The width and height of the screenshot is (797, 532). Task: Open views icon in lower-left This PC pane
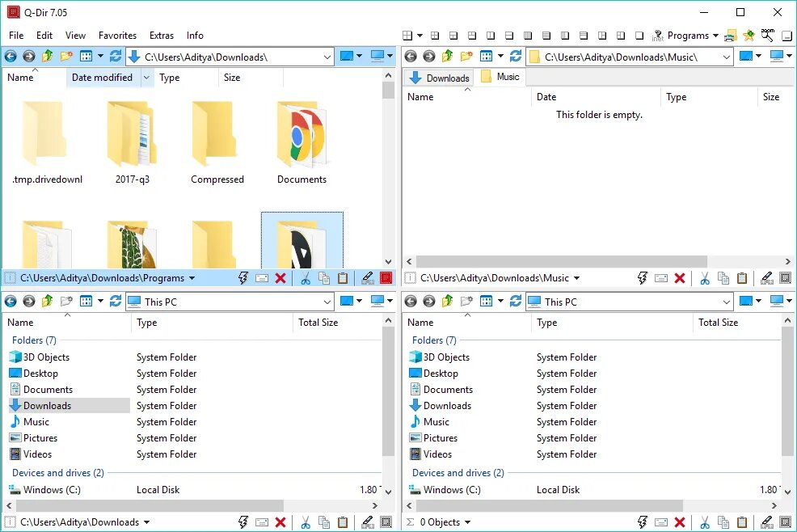tap(86, 301)
